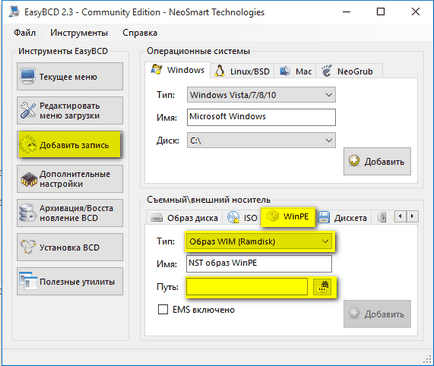The height and width of the screenshot is (366, 434).
Task: Open Архивация/Восстановление BCD section
Action: 70,213
